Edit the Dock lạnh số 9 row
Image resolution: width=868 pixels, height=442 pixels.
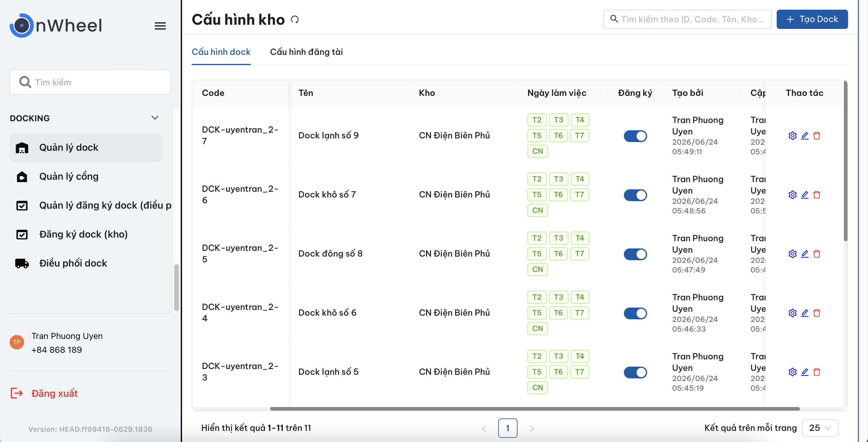(804, 136)
